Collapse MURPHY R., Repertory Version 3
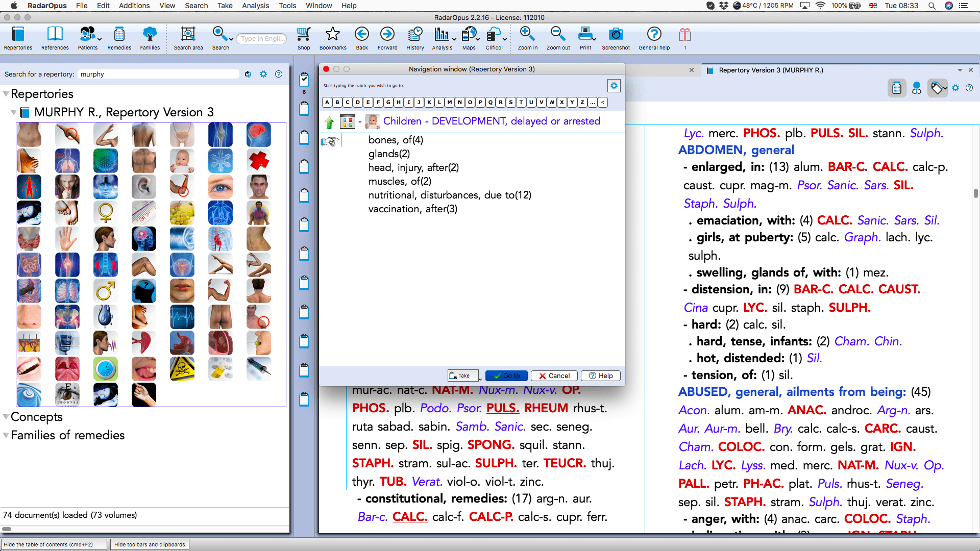 tap(13, 112)
